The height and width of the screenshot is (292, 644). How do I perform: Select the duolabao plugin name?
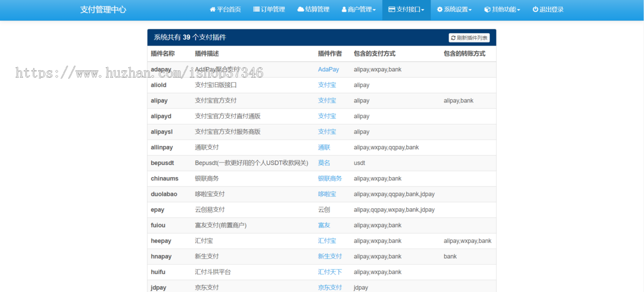[164, 194]
